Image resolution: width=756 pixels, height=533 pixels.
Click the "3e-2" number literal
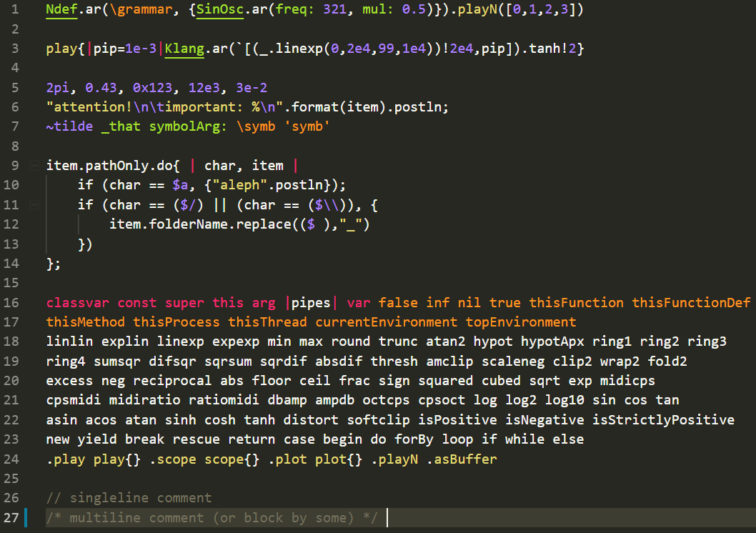click(x=252, y=88)
